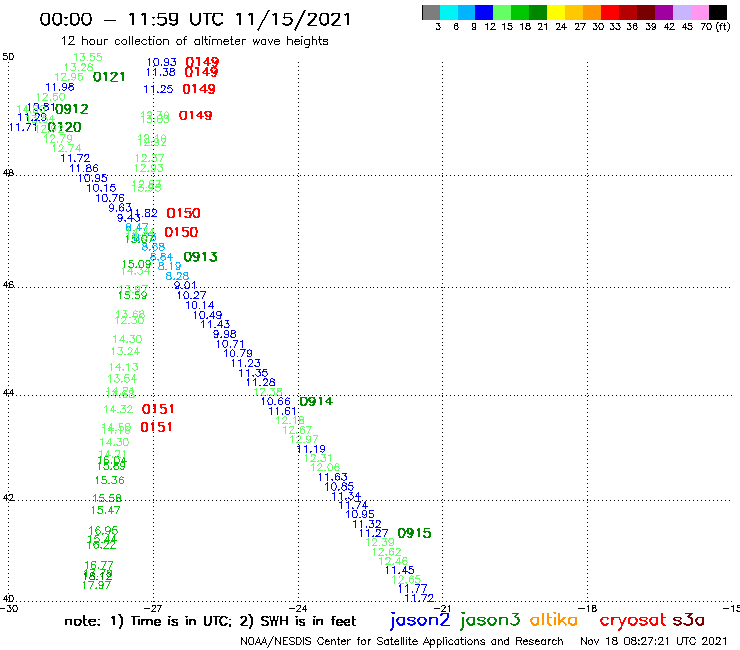Select the purple swatch in the color bar
Image resolution: width=740 pixels, height=650 pixels.
(x=664, y=12)
